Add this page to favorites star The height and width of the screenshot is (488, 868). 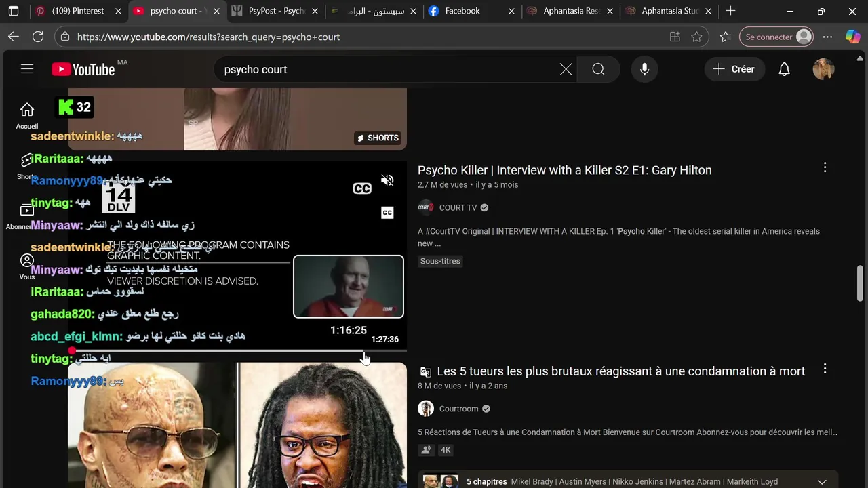[x=696, y=37]
